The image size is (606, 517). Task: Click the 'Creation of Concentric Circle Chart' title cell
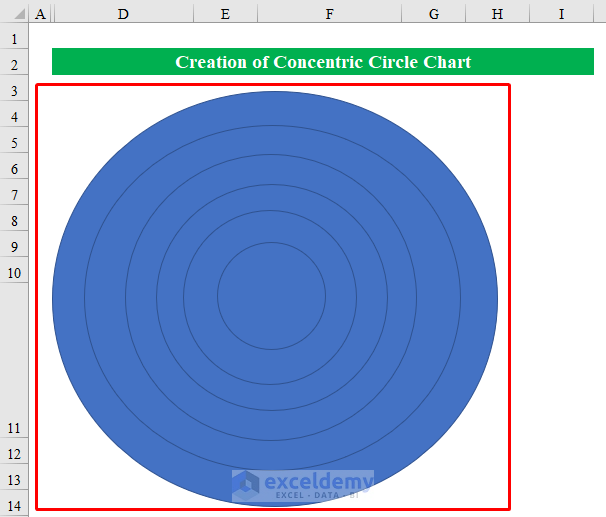[323, 61]
